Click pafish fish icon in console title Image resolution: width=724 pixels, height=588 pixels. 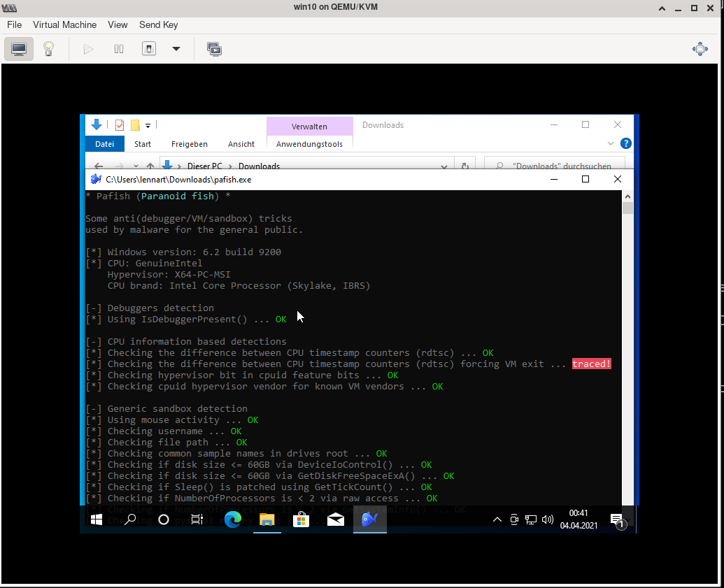coord(96,179)
